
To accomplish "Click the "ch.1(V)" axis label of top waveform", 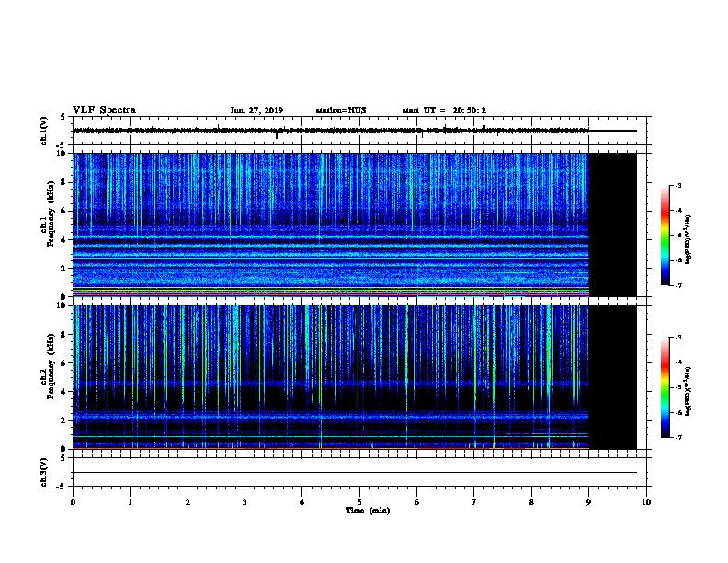I will click(43, 131).
